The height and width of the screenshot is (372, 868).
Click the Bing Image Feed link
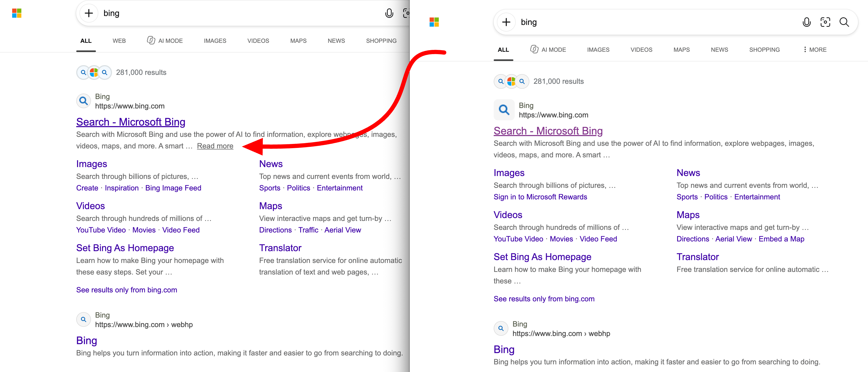(173, 188)
